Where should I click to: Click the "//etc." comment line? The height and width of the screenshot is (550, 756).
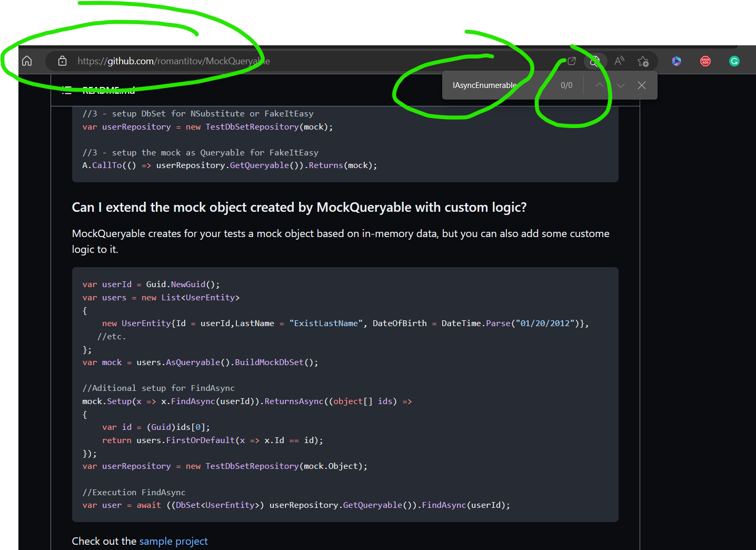pyautogui.click(x=112, y=337)
